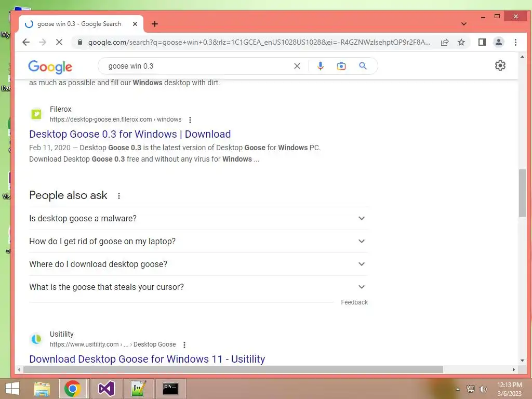Show hidden system tray icons

click(x=458, y=389)
